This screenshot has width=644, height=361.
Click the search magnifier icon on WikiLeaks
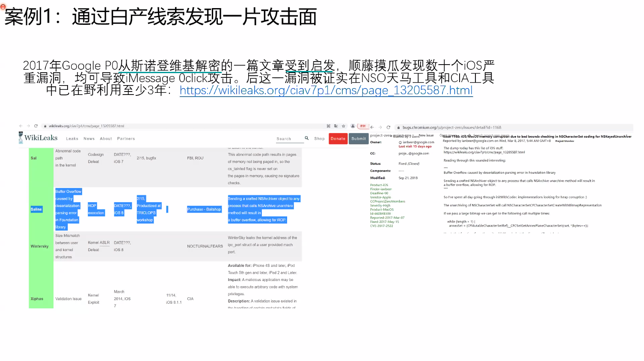(x=307, y=138)
